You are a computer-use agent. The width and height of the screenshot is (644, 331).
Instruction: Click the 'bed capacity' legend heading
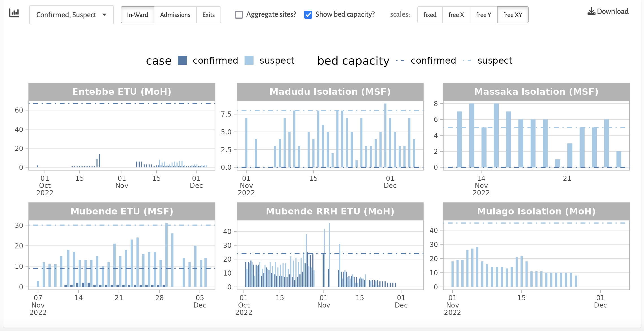pos(353,61)
